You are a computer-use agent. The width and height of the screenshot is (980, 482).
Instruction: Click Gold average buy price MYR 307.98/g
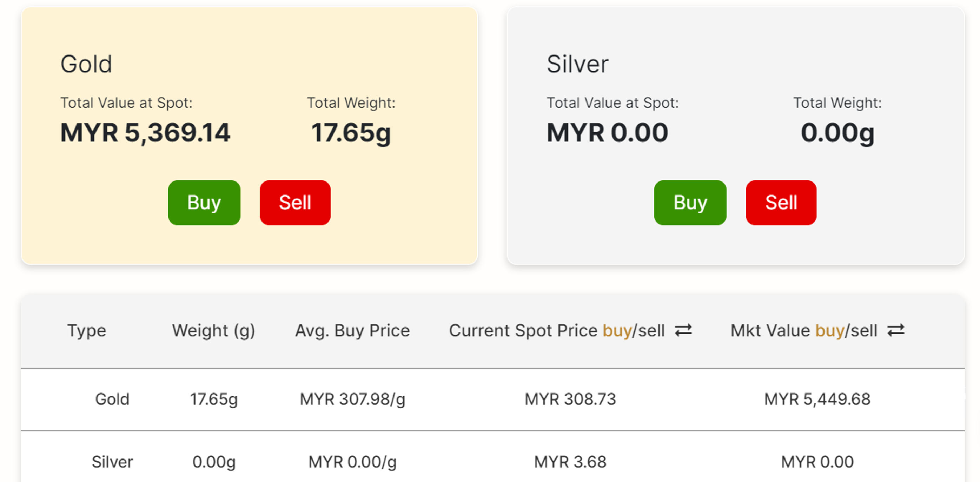tap(352, 399)
